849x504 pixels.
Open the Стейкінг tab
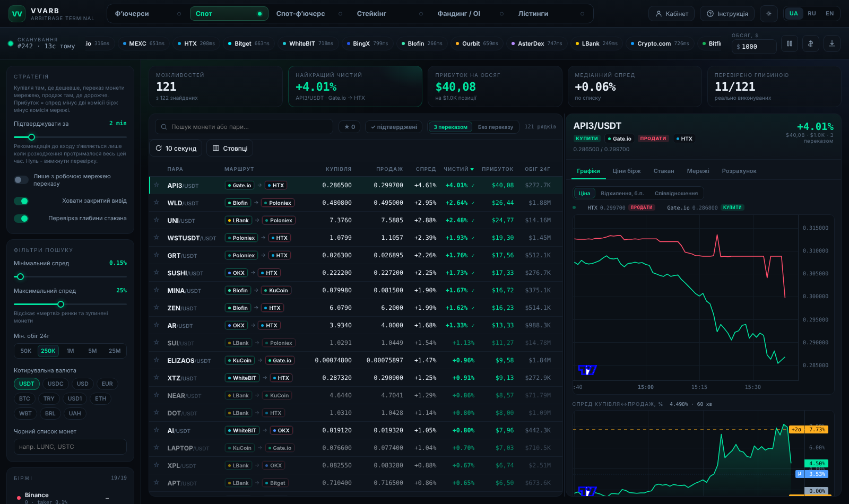pos(390,14)
